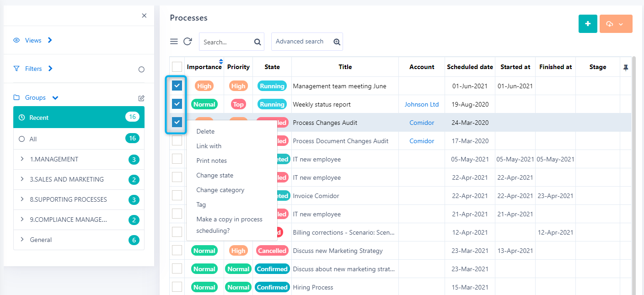Click the Groups folder icon

pos(16,97)
